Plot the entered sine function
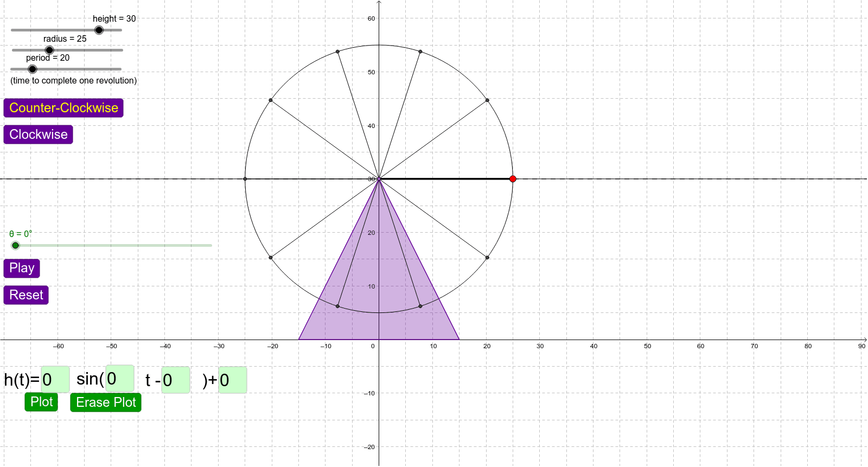 pos(41,402)
